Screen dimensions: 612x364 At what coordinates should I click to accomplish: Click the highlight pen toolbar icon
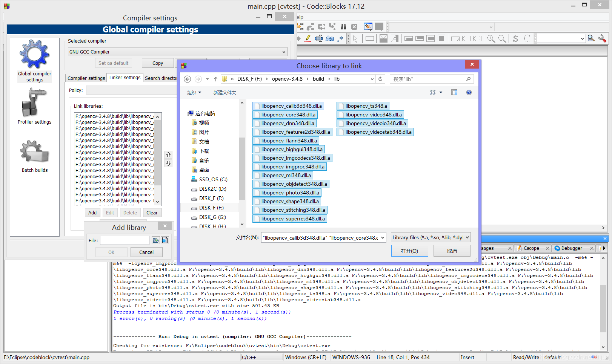[308, 38]
